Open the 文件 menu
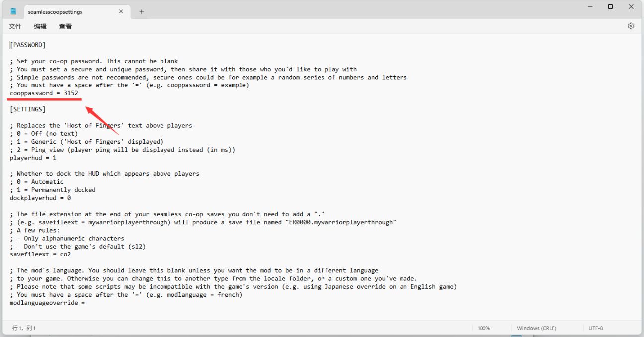The height and width of the screenshot is (337, 644). pyautogui.click(x=15, y=26)
